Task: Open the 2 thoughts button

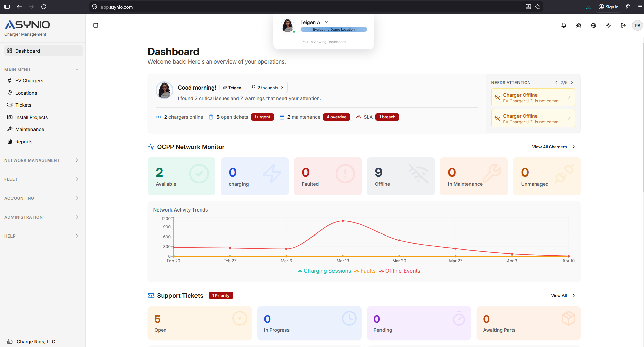Action: pyautogui.click(x=268, y=88)
